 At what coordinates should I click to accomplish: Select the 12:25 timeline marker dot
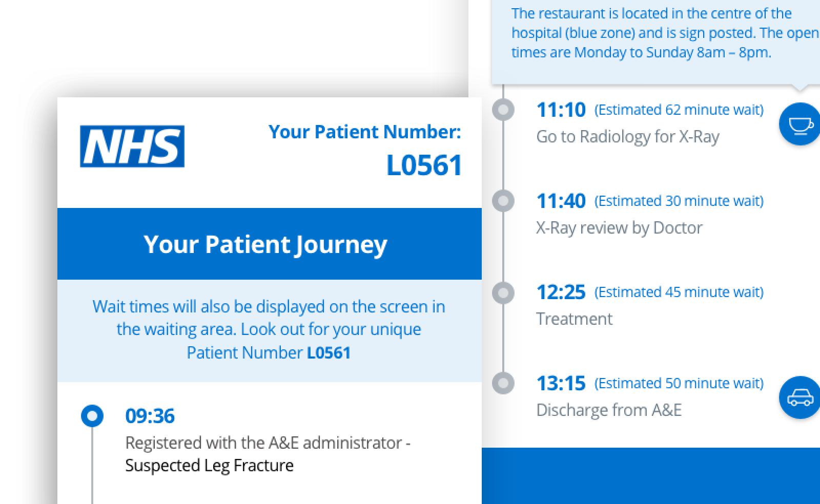coord(503,292)
